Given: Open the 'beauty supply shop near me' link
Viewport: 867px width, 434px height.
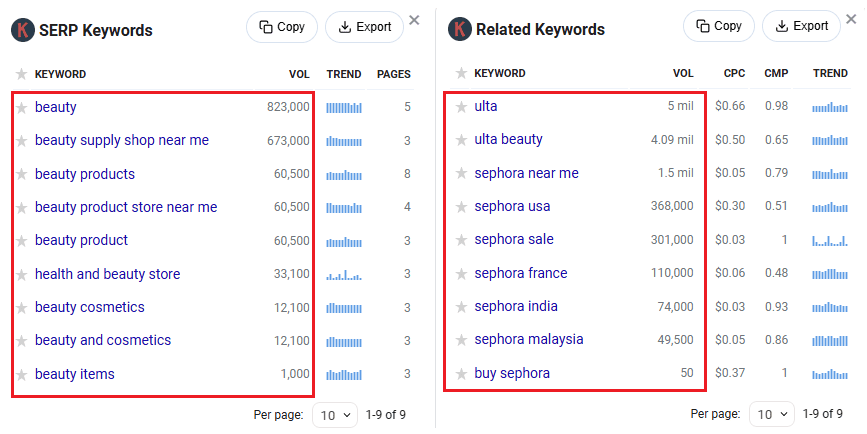Looking at the screenshot, I should (122, 140).
